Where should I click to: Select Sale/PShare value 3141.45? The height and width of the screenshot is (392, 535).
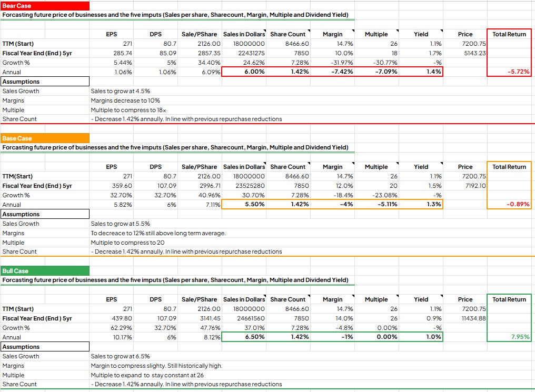210,318
